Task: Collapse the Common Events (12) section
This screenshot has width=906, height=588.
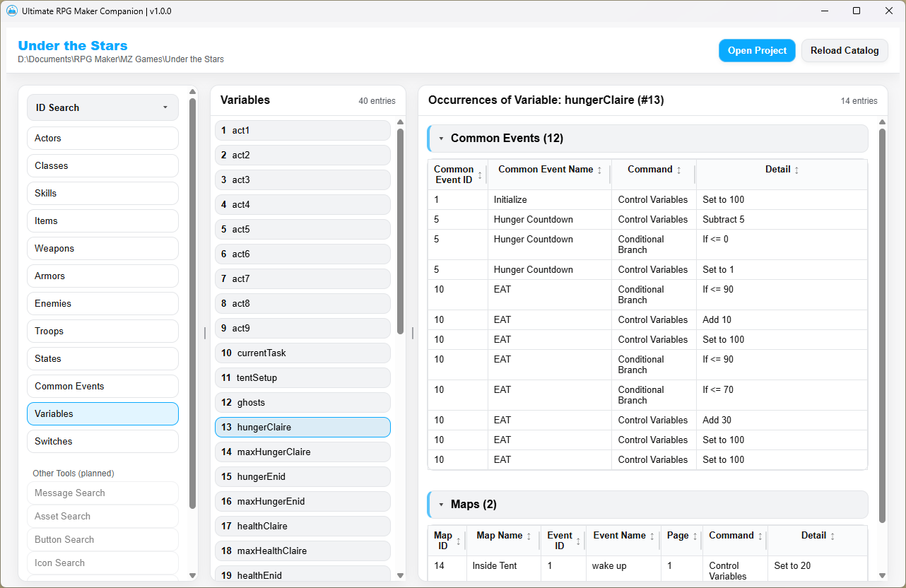Action: pyautogui.click(x=441, y=139)
